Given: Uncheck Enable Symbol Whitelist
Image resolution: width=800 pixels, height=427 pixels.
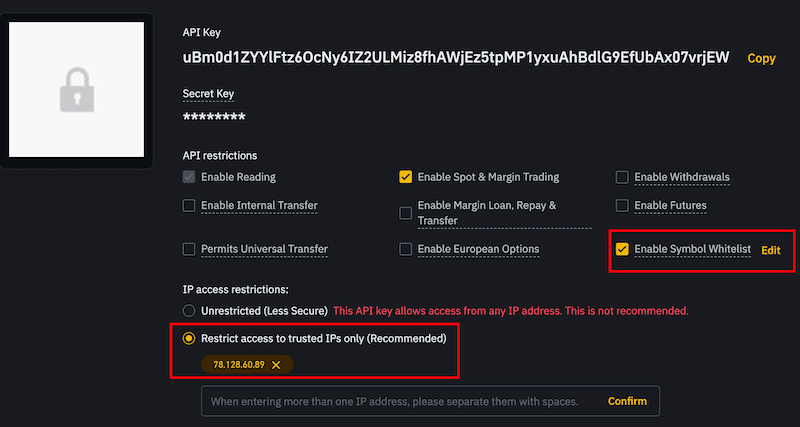Looking at the screenshot, I should click(622, 249).
